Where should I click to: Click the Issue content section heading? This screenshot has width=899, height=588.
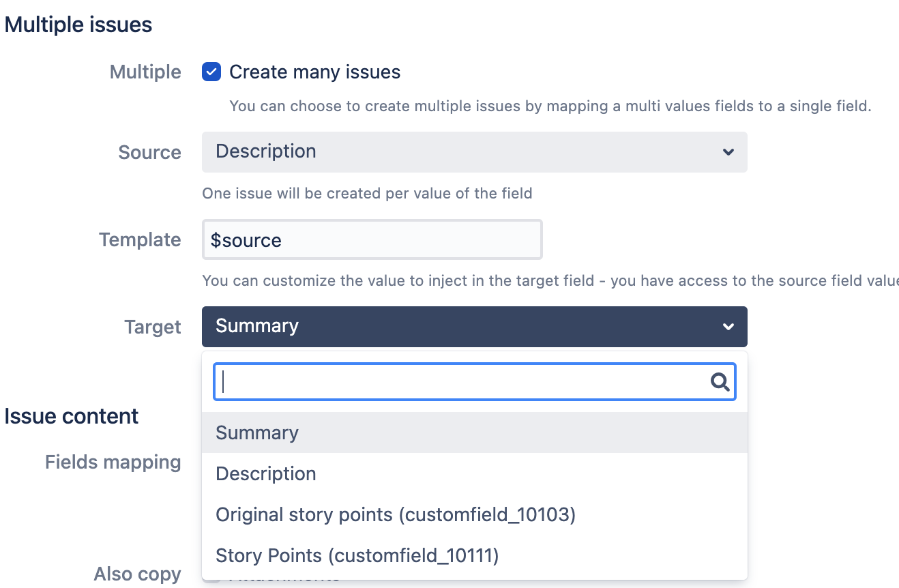(x=72, y=416)
